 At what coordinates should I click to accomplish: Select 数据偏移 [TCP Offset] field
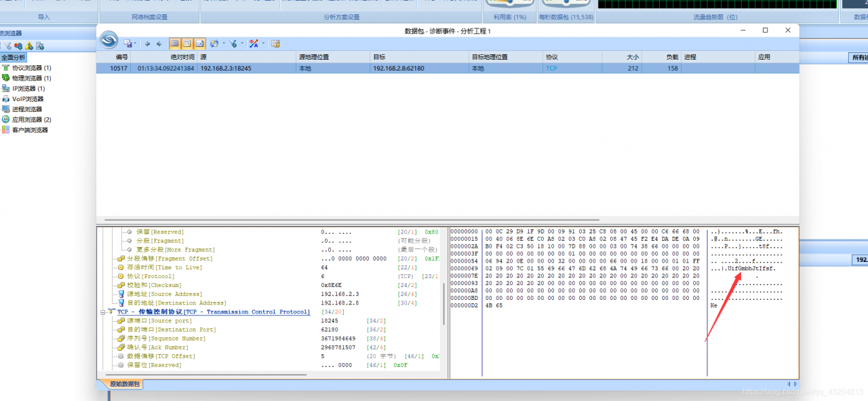(161, 356)
